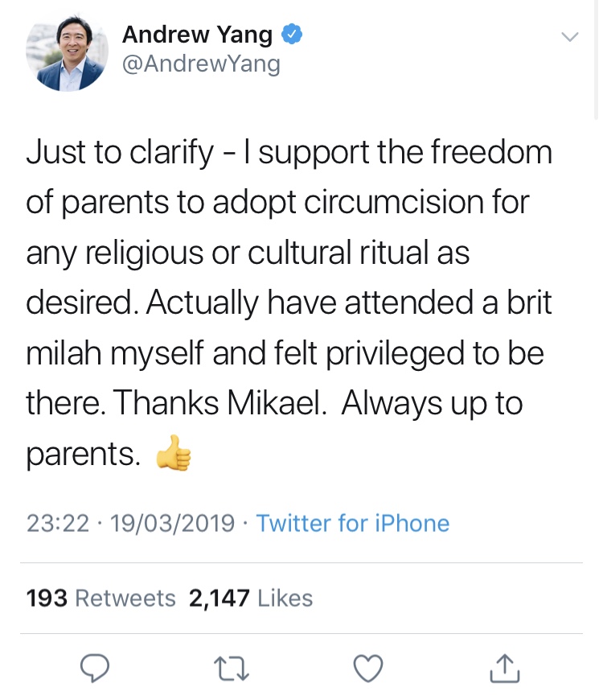Click the Andrew Yang display name
The image size is (603, 700).
click(x=198, y=35)
